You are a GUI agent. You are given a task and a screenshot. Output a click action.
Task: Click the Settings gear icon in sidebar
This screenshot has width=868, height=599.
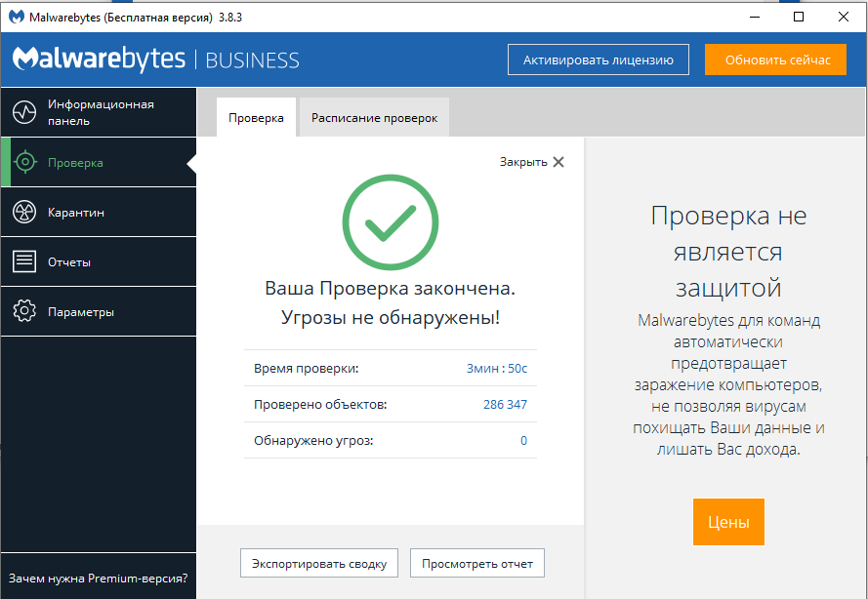(24, 312)
